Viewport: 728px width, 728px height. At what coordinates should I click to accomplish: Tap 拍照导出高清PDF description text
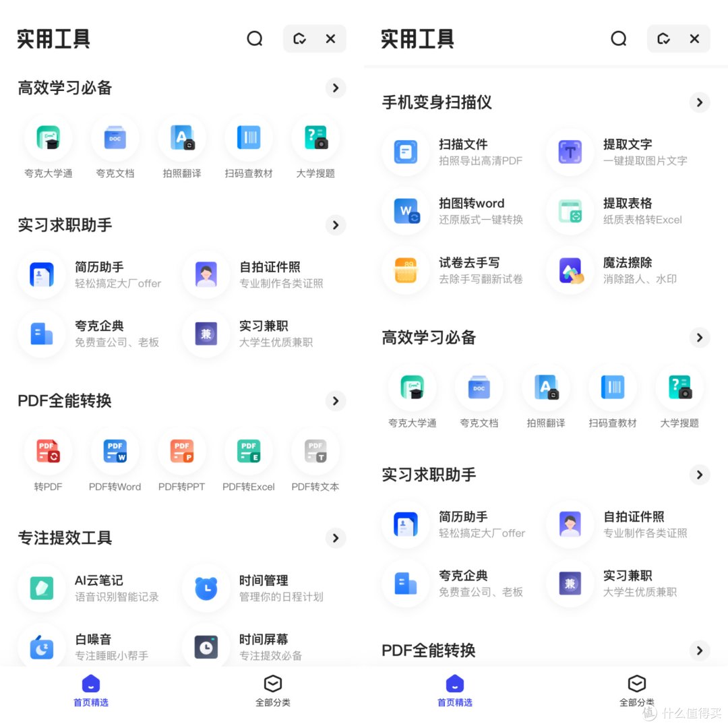[481, 161]
